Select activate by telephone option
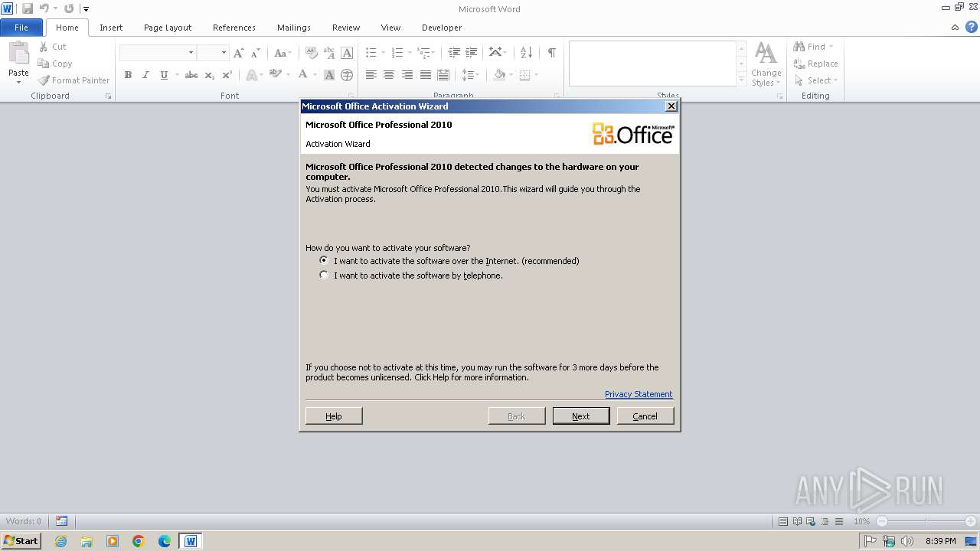 (324, 275)
